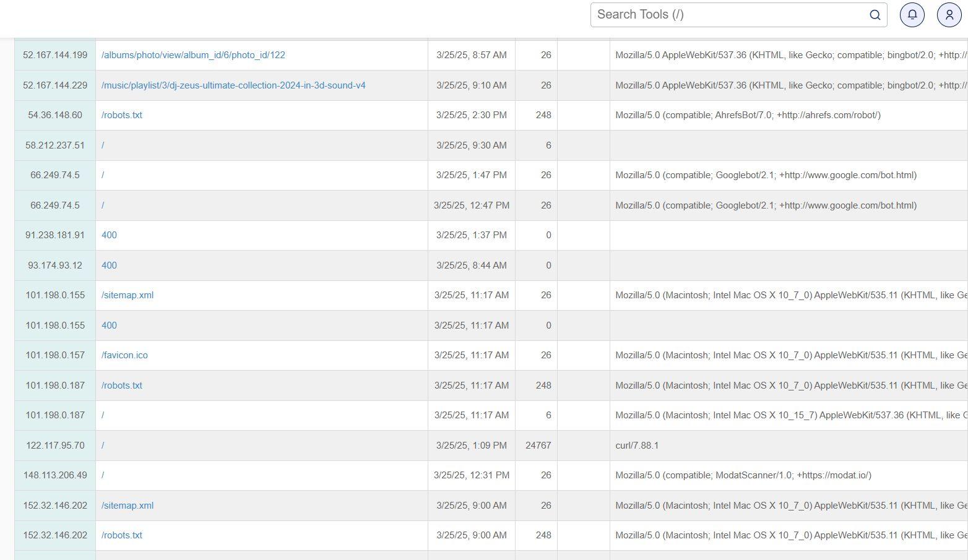968x560 pixels.
Task: Open the notifications bell
Action: point(912,15)
